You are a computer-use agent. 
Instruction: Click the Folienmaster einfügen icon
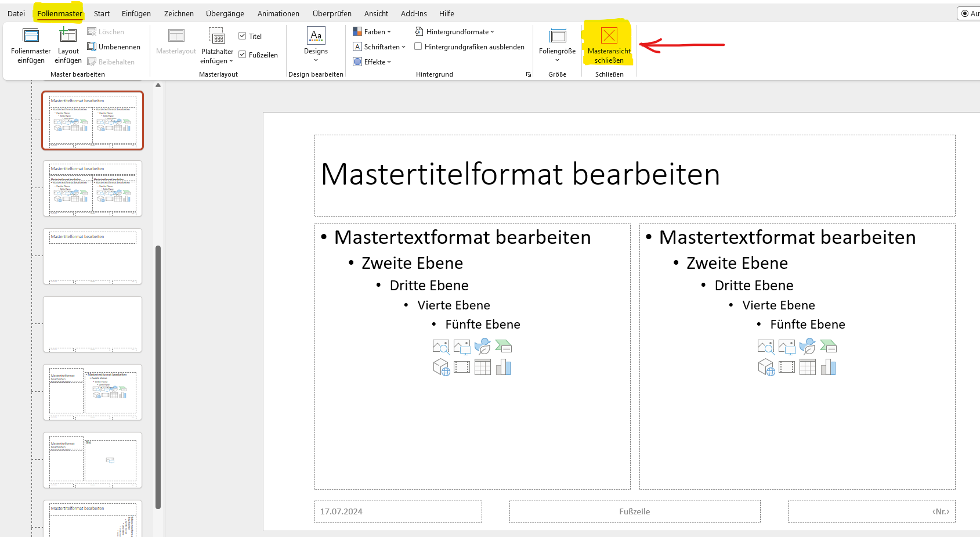coord(31,36)
